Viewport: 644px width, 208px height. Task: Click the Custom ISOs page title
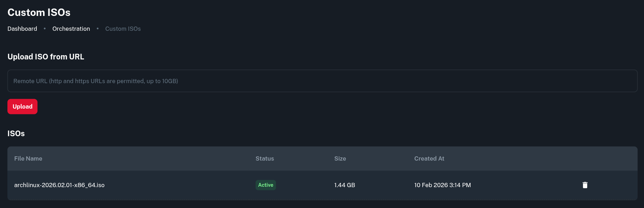point(39,12)
